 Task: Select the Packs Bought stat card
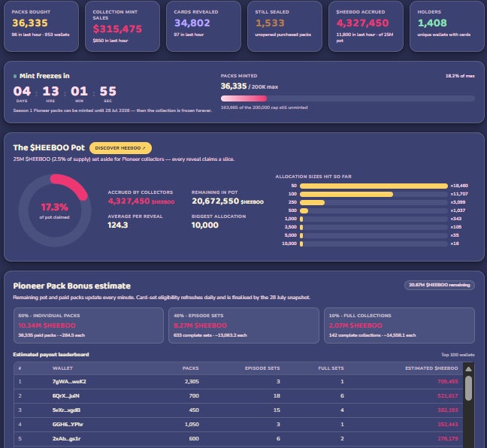click(41, 26)
